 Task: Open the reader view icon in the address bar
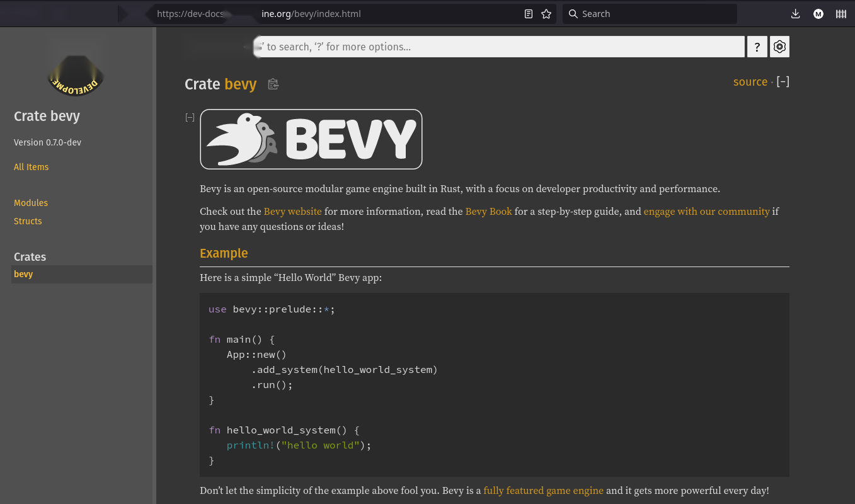(x=529, y=14)
